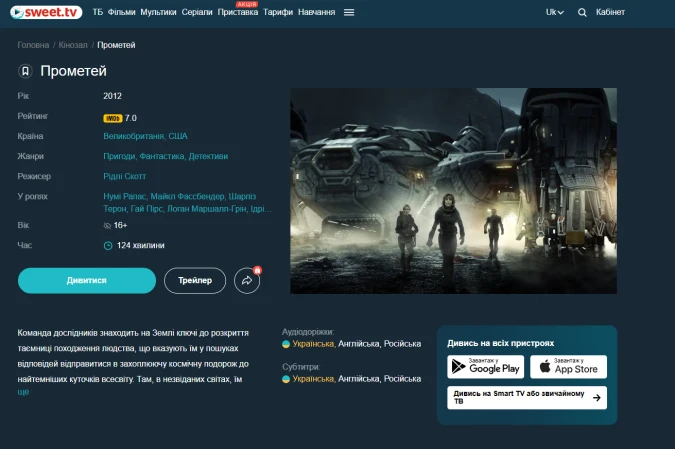Click actor Нумі Рапас link
The height and width of the screenshot is (449, 675).
click(125, 197)
